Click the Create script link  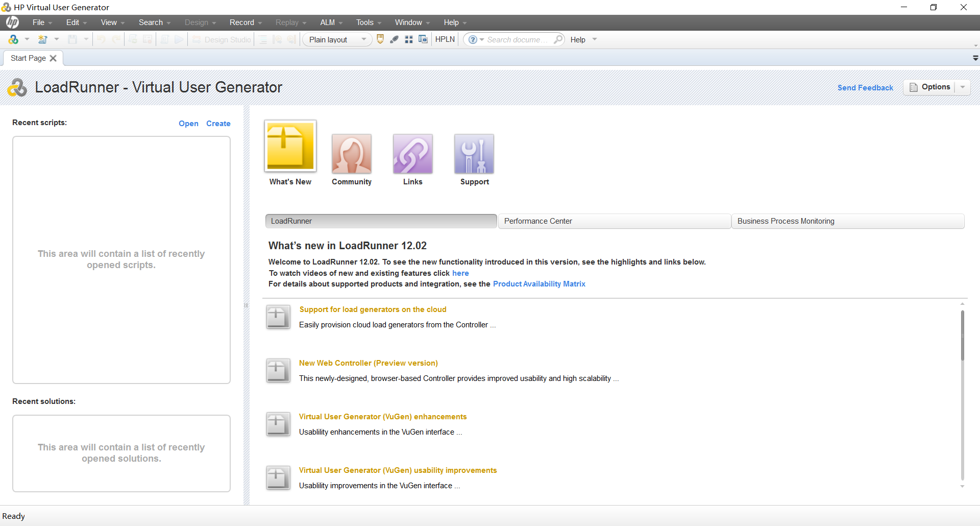(218, 124)
